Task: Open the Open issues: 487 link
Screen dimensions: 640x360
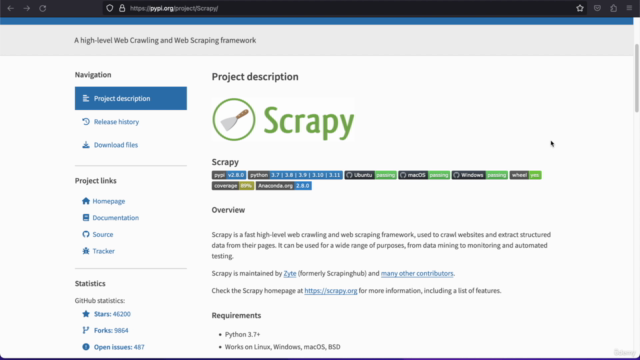Action: [x=119, y=347]
